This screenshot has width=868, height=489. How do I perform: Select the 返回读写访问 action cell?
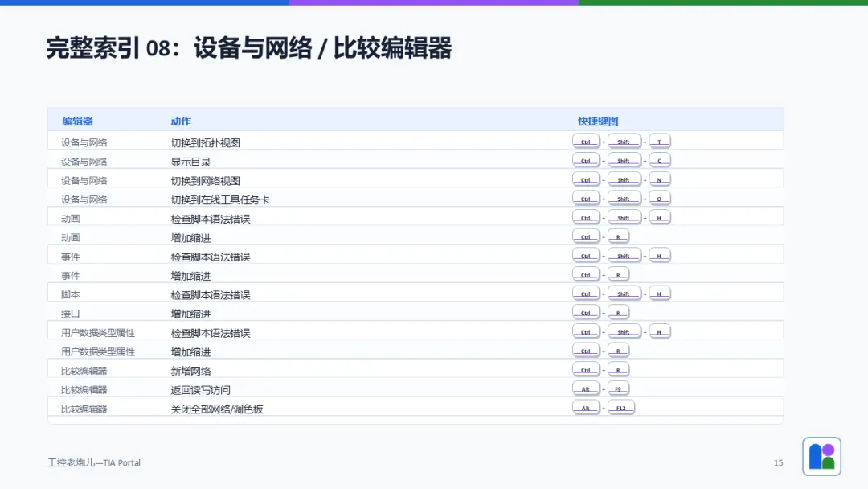point(200,390)
